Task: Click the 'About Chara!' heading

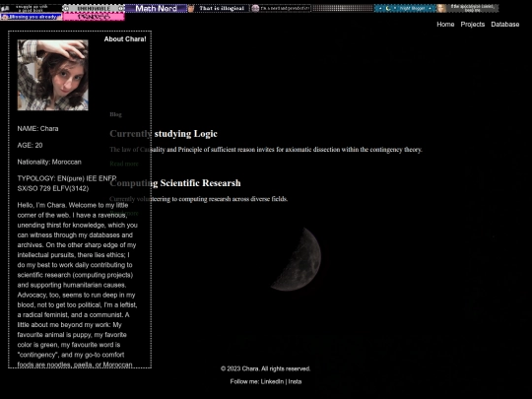Action: pyautogui.click(x=125, y=39)
